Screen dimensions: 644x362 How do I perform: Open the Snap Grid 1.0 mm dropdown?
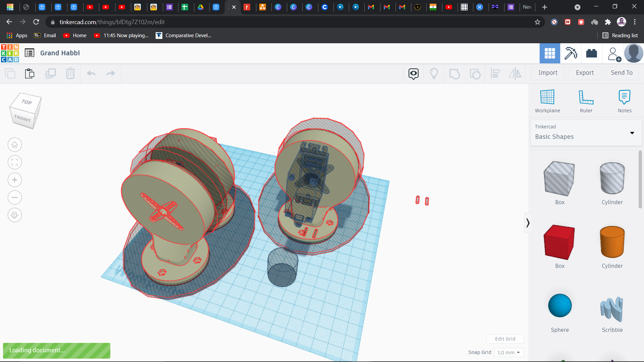[508, 352]
